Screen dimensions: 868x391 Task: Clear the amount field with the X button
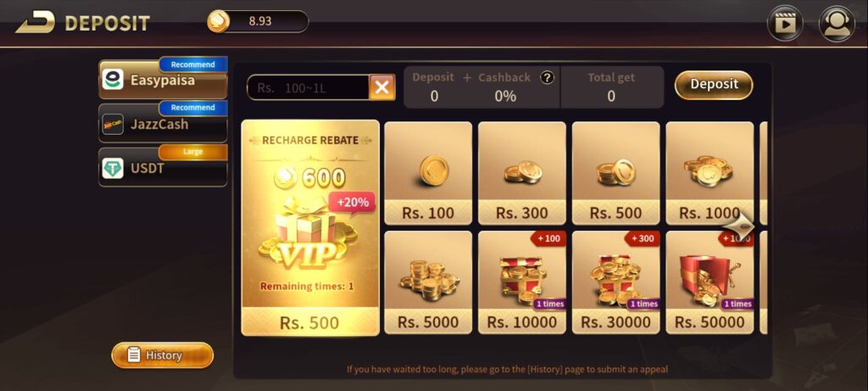(x=382, y=87)
